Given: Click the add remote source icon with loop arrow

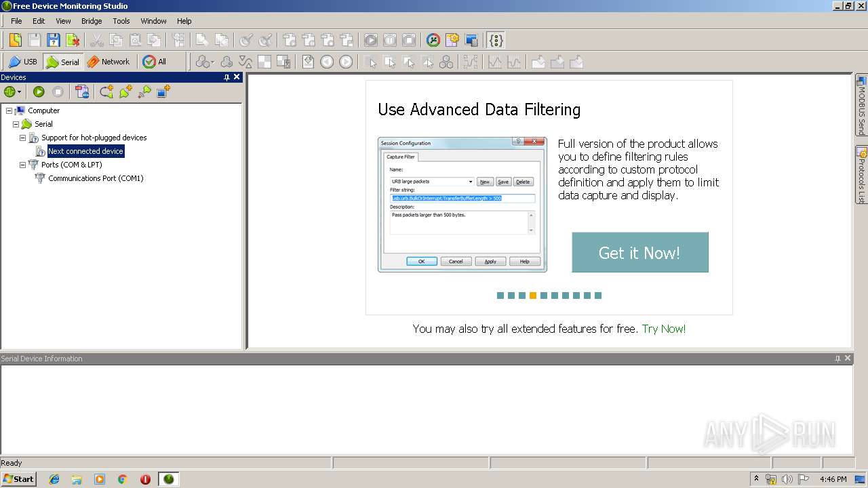Looking at the screenshot, I should [106, 91].
